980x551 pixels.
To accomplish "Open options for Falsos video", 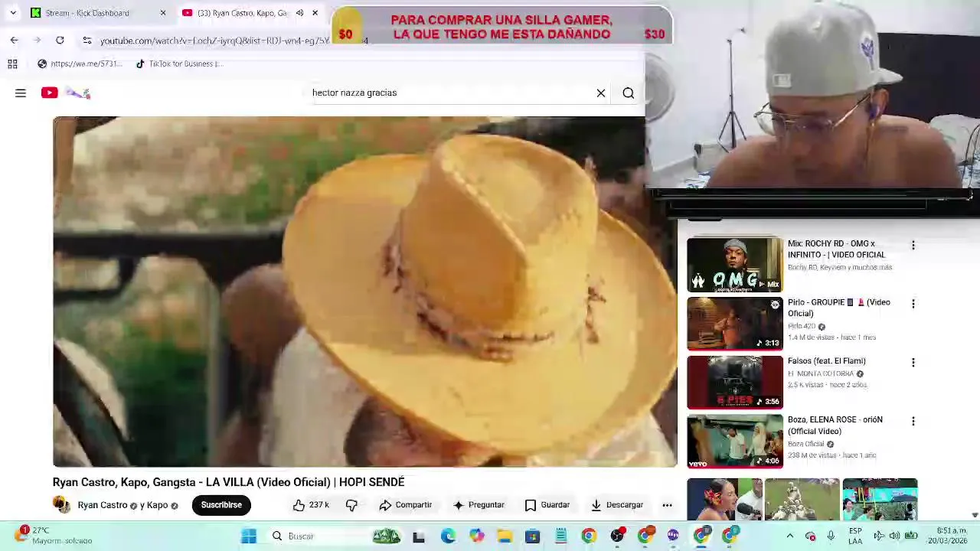I will tap(913, 363).
